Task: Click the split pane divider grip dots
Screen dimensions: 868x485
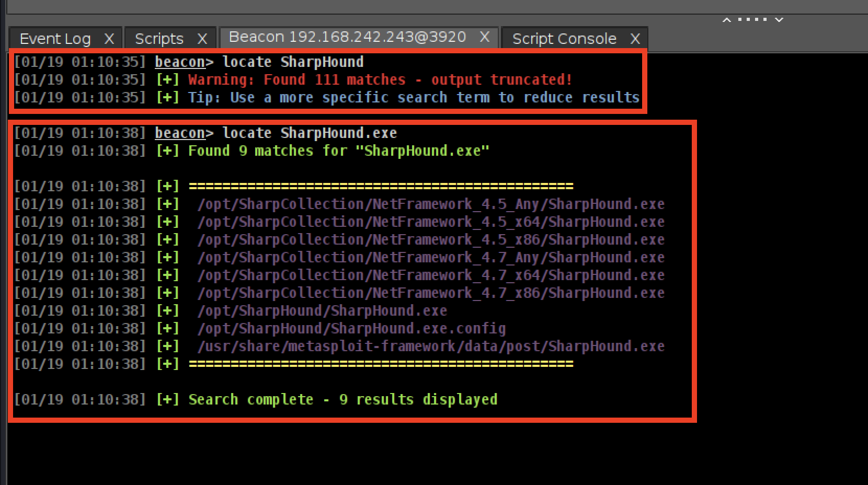Action: coord(752,20)
